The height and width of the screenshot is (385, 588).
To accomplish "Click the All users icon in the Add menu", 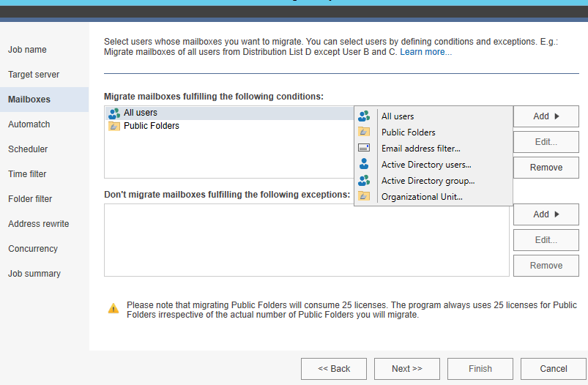I will point(364,116).
